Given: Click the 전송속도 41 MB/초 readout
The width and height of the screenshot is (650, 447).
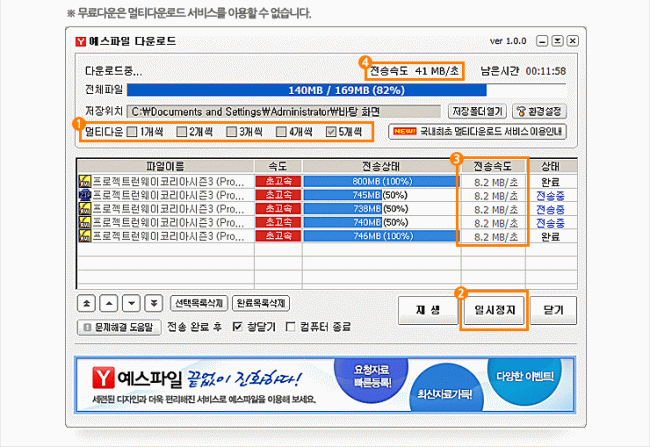Looking at the screenshot, I should [x=415, y=71].
